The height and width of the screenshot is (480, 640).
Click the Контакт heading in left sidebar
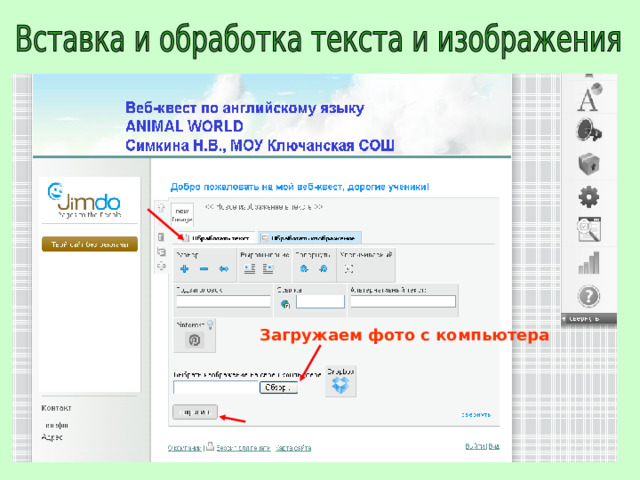click(x=56, y=408)
